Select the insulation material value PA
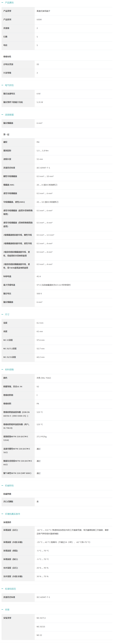This screenshot has width=113, height=644. coord(38,403)
